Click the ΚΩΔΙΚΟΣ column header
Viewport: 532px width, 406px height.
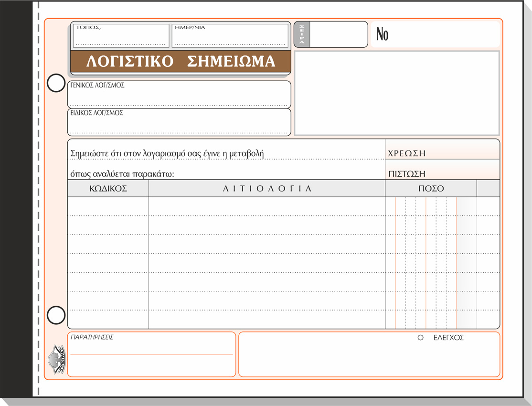pyautogui.click(x=108, y=189)
